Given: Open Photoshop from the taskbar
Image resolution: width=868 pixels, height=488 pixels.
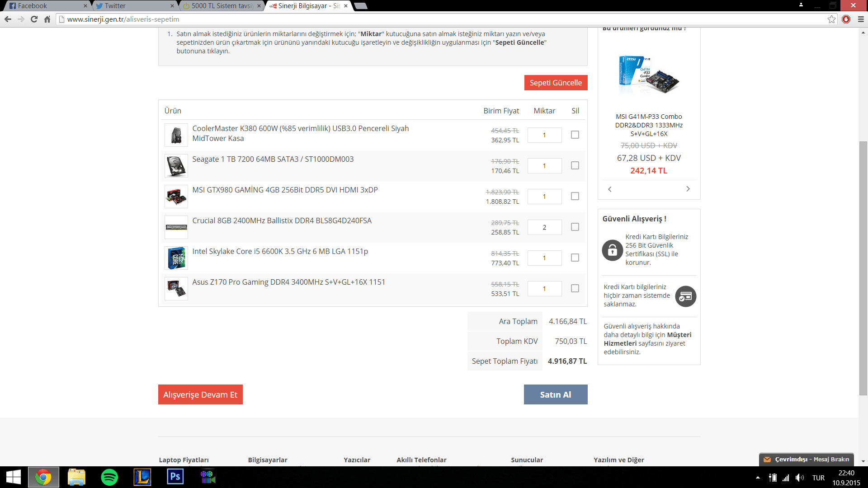Looking at the screenshot, I should (x=175, y=477).
